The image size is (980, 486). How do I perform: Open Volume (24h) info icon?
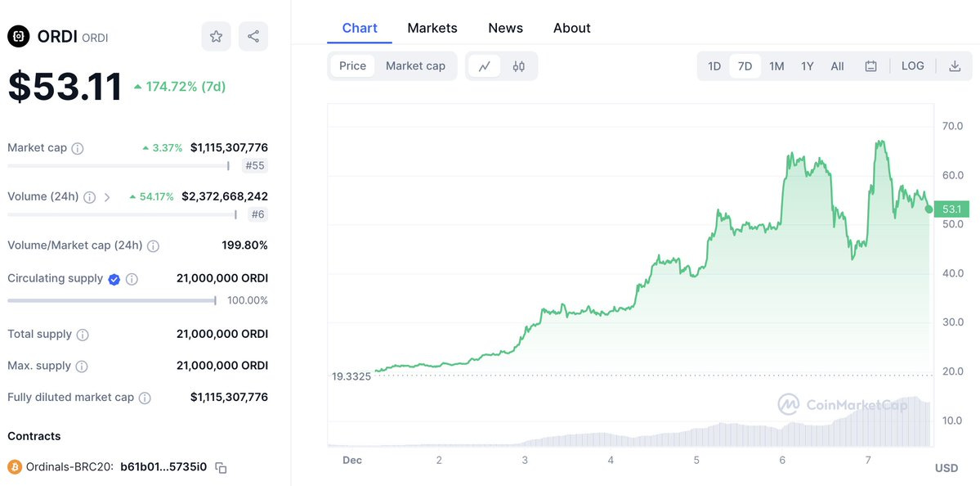pos(89,197)
